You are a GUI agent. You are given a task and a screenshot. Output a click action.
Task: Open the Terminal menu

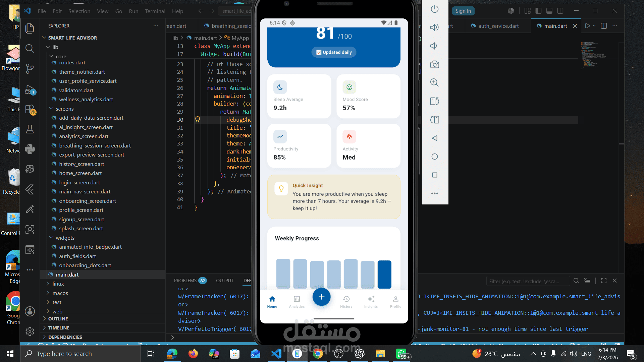pos(155,11)
